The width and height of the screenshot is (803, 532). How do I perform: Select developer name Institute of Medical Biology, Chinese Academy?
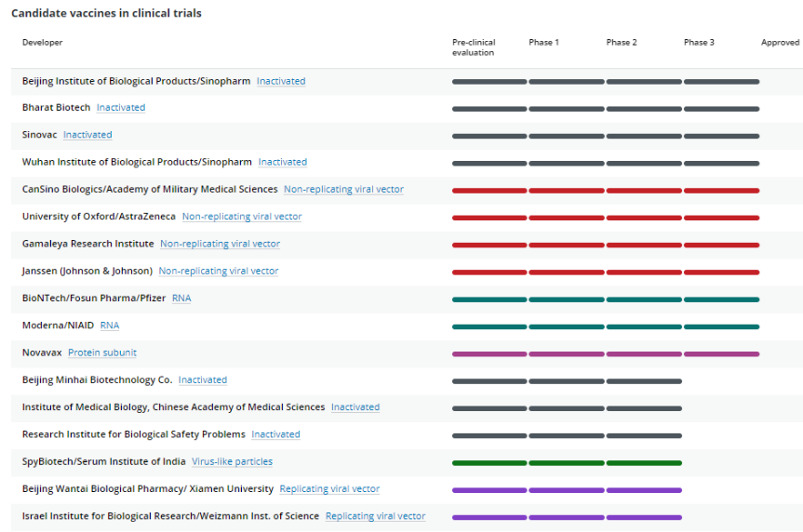click(174, 406)
